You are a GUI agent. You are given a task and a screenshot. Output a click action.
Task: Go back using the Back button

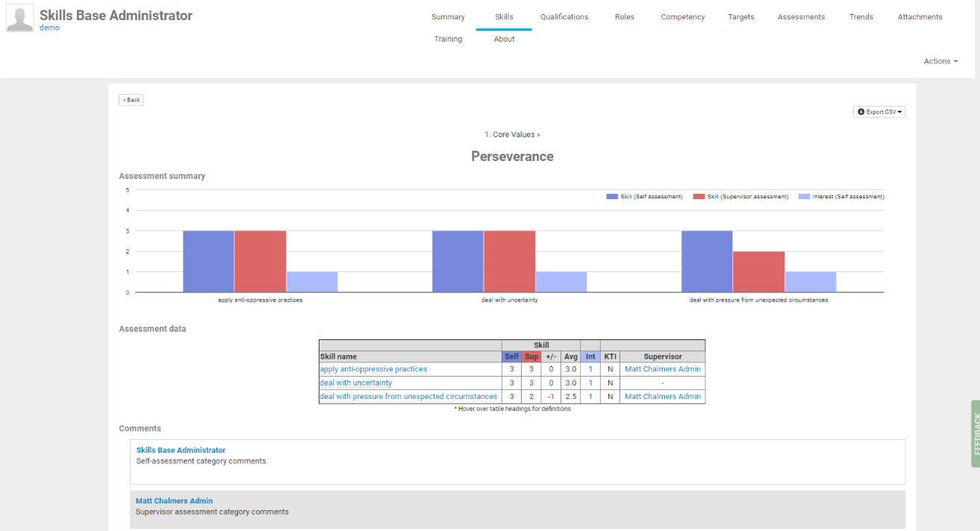point(131,100)
